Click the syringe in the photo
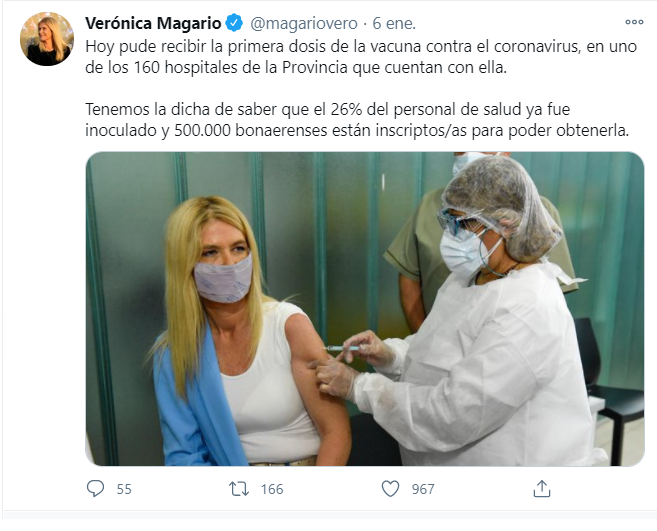The width and height of the screenshot is (657, 531). 342,349
